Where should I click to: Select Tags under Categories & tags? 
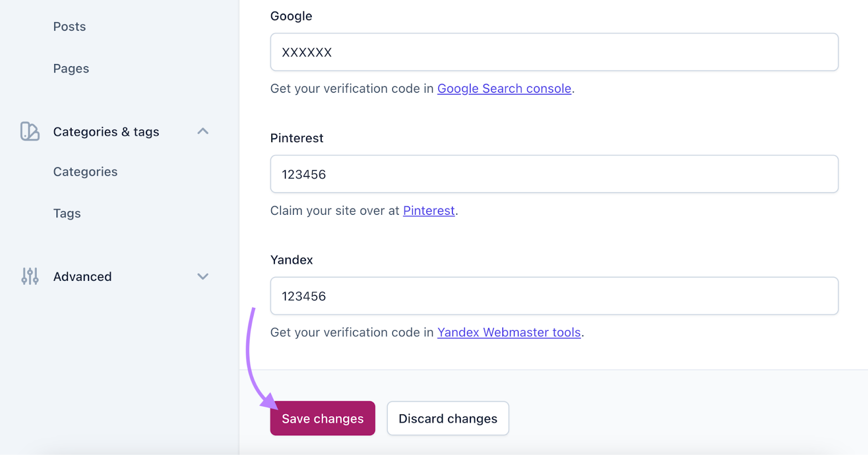tap(66, 213)
